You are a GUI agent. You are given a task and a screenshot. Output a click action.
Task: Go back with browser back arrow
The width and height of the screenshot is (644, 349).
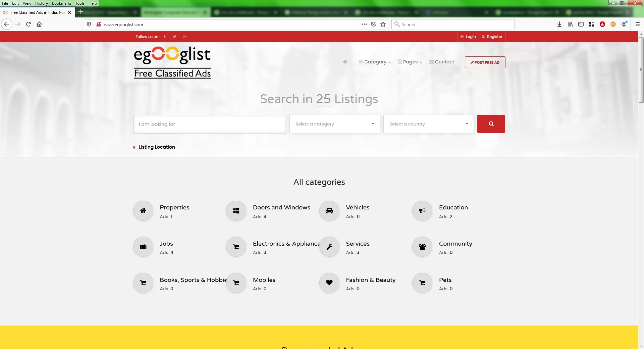[x=7, y=24]
